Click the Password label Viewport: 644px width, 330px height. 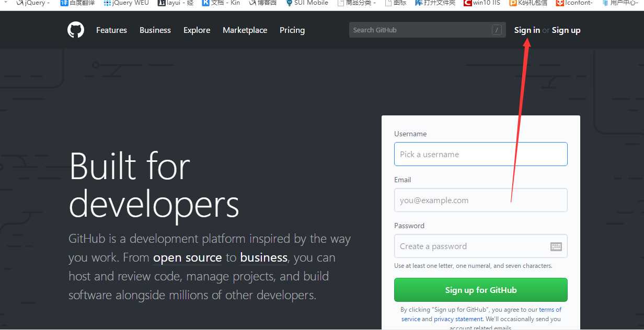pyautogui.click(x=409, y=226)
